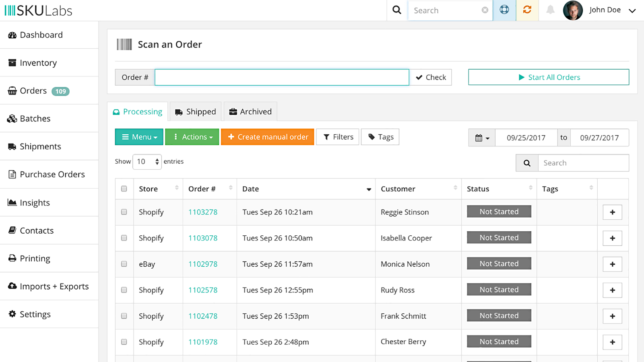Sort by Date column descending arrow
The width and height of the screenshot is (644, 362).
click(369, 189)
